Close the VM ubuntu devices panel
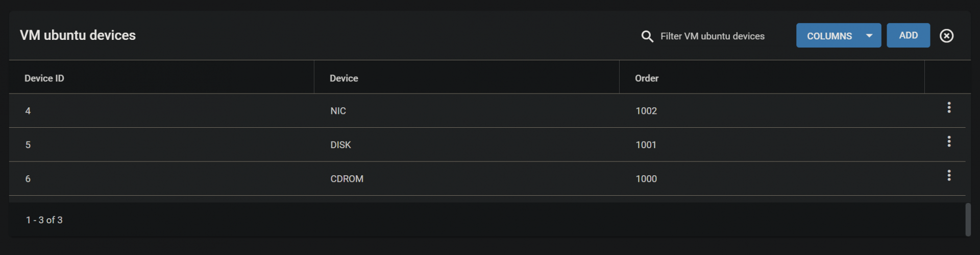Viewport: 980px width, 255px height. 946,36
